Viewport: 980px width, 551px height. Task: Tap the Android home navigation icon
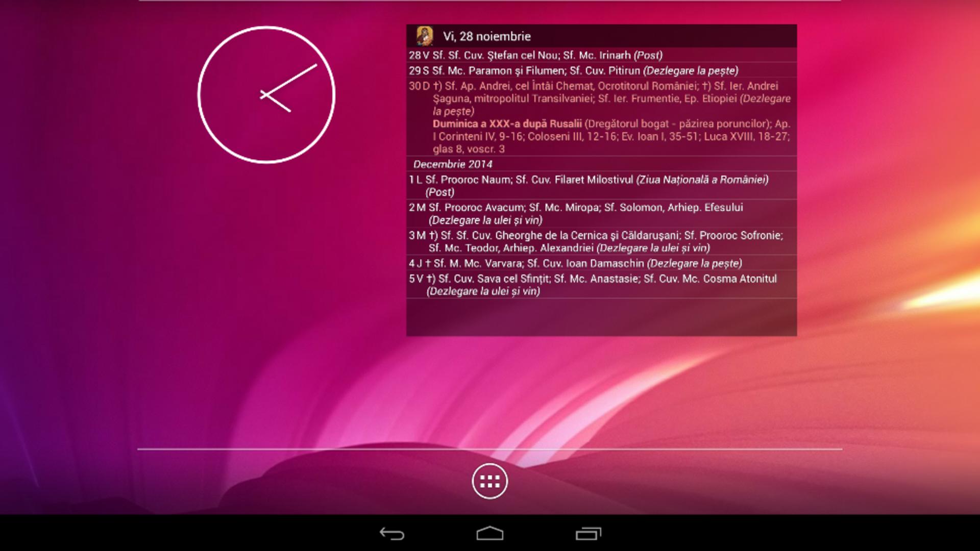pos(489,534)
